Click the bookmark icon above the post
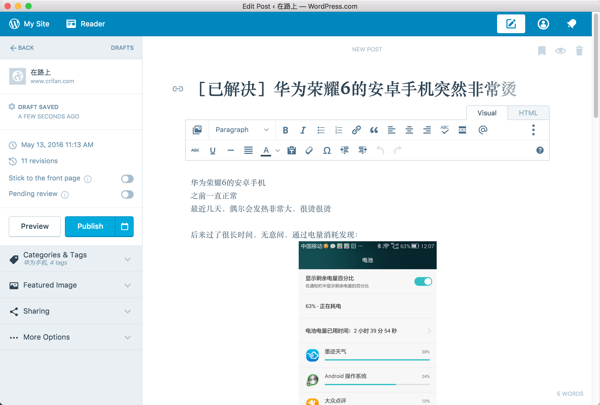 541,51
